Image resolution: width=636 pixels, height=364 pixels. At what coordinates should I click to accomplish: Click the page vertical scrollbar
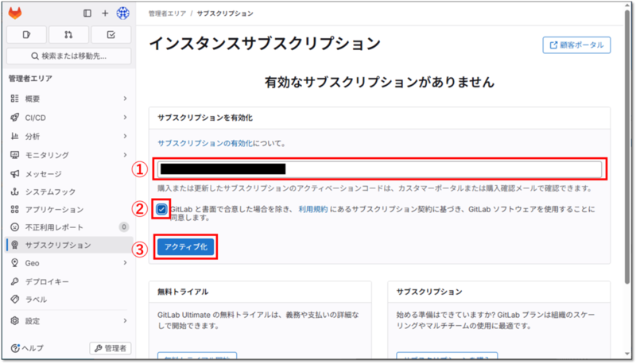(x=628, y=146)
